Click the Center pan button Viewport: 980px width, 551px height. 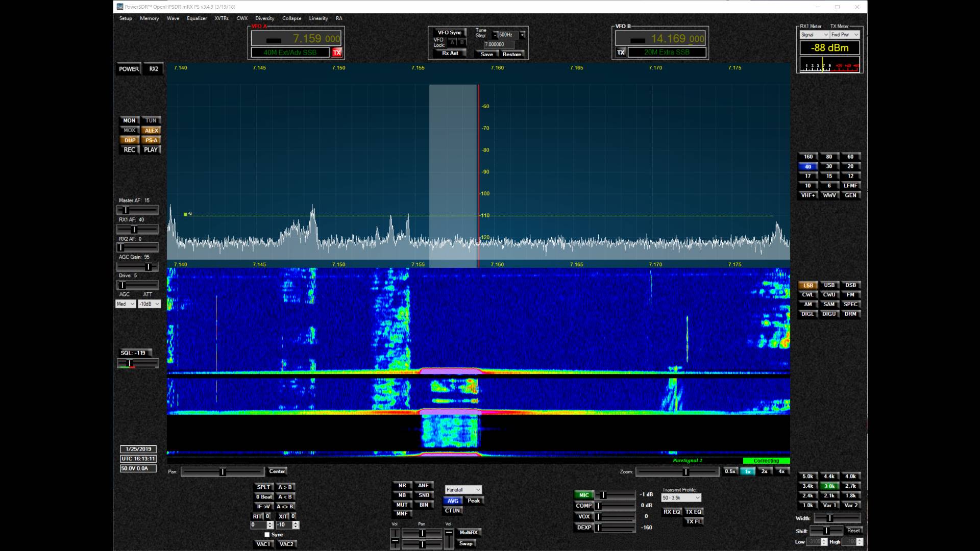277,471
